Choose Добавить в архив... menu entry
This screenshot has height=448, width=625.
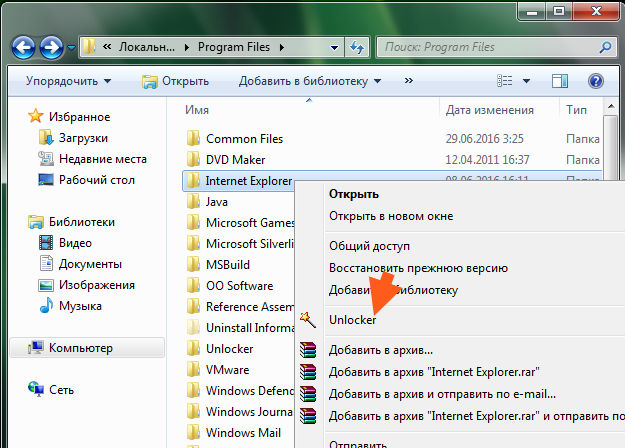[381, 350]
